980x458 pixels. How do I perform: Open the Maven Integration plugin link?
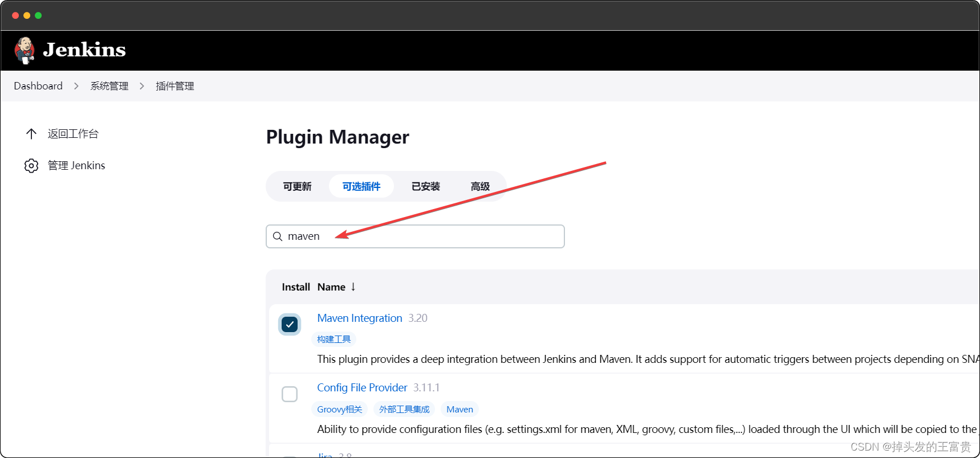360,318
